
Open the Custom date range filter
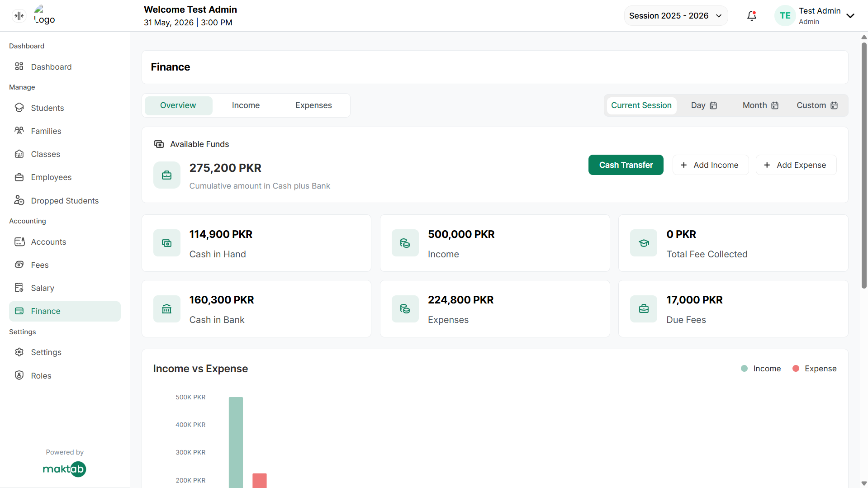(817, 105)
